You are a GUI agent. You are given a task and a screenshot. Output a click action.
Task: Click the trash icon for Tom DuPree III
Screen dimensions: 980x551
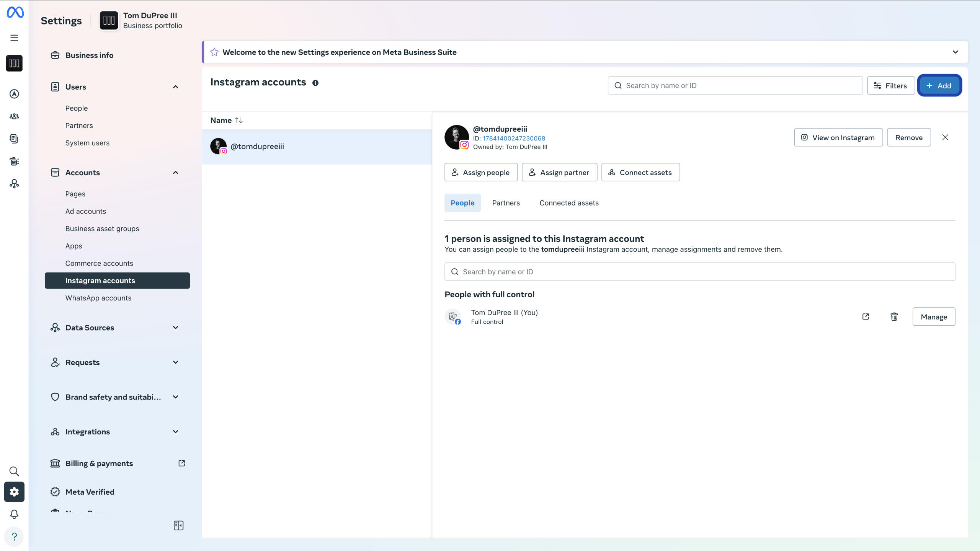tap(894, 316)
